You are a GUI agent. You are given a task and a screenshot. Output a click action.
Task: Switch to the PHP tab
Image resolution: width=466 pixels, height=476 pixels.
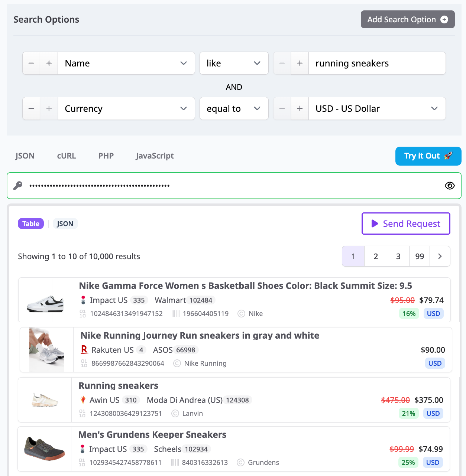point(106,156)
